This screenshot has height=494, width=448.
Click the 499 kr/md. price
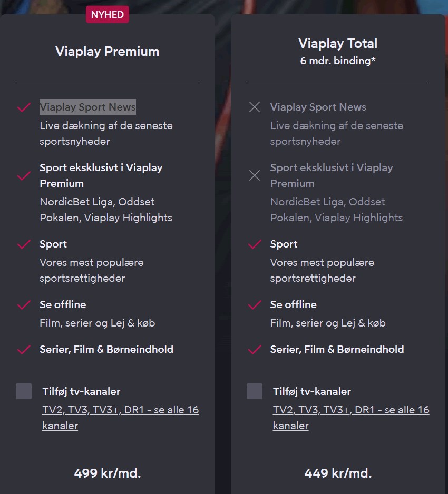[108, 473]
